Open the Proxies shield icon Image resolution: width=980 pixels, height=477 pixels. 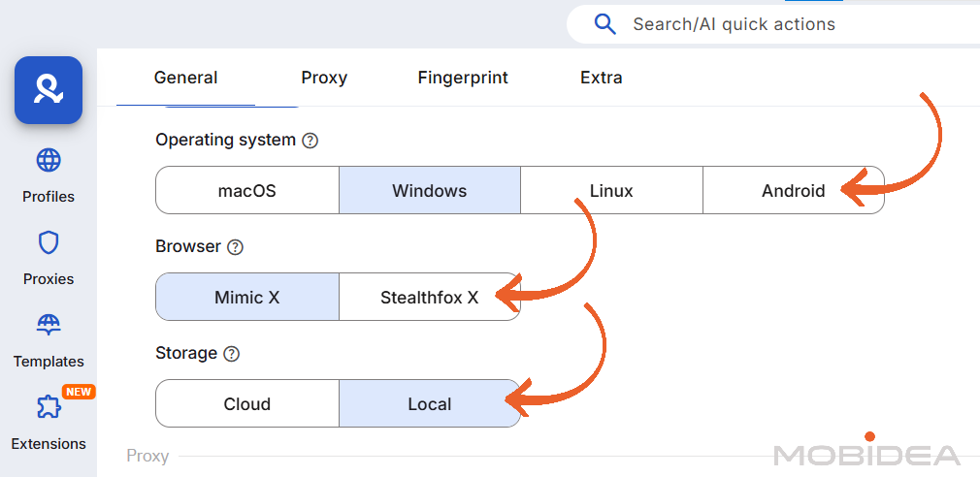coord(49,243)
